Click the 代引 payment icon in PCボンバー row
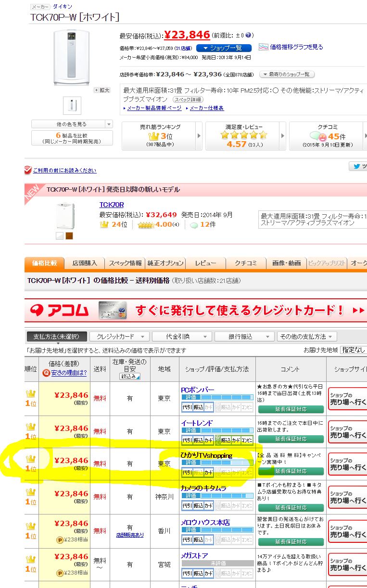The height and width of the screenshot is (588, 367). pyautogui.click(x=187, y=407)
